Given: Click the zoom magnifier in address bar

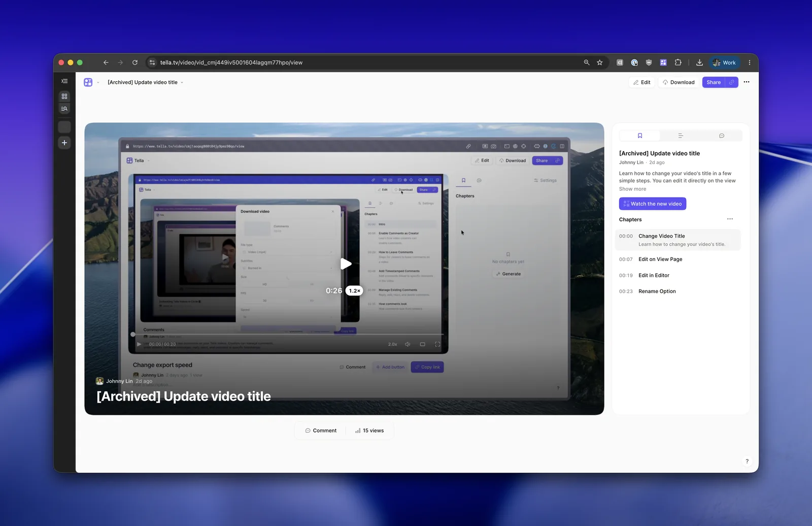Looking at the screenshot, I should pos(587,62).
